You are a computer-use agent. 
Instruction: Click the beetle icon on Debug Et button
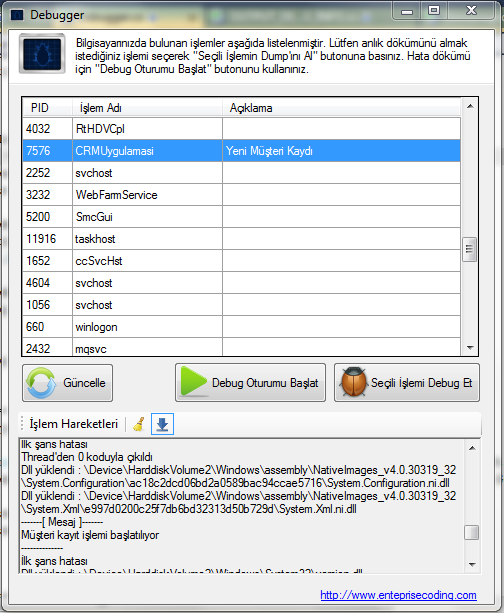pyautogui.click(x=353, y=382)
